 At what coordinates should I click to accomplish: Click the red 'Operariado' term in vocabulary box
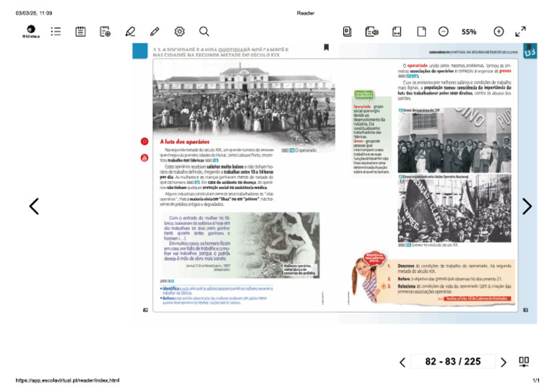tap(362, 106)
